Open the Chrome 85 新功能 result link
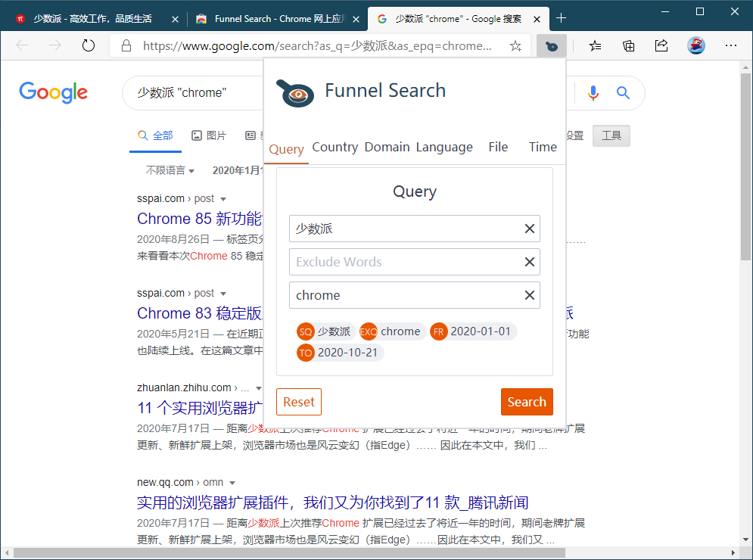 [x=200, y=219]
